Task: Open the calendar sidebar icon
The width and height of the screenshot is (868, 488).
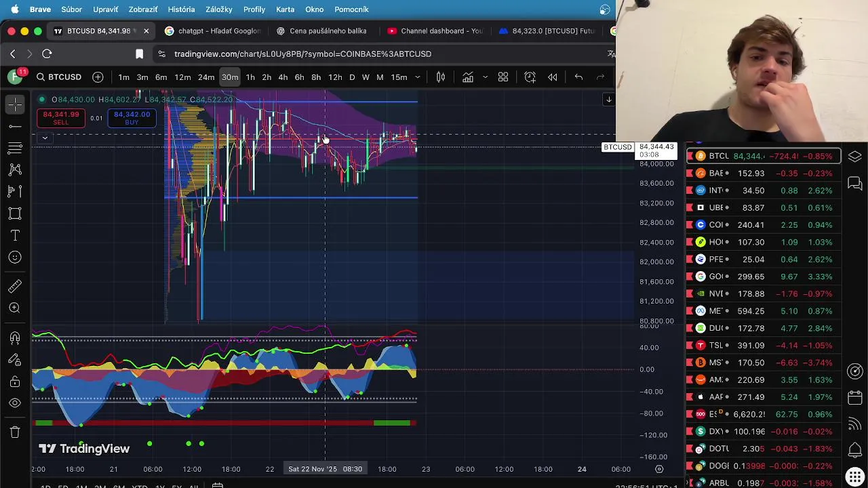Action: coord(854,398)
